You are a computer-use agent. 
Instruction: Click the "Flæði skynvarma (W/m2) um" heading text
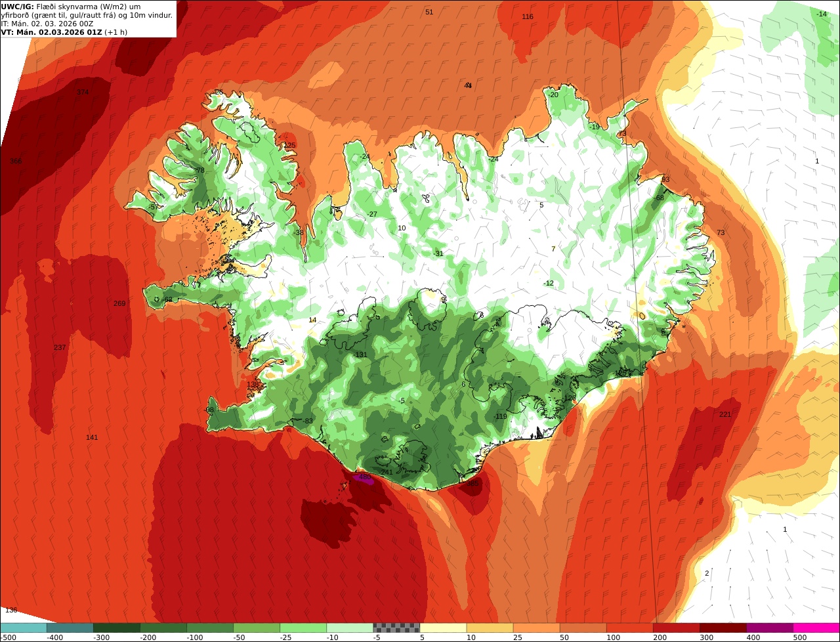[88, 7]
